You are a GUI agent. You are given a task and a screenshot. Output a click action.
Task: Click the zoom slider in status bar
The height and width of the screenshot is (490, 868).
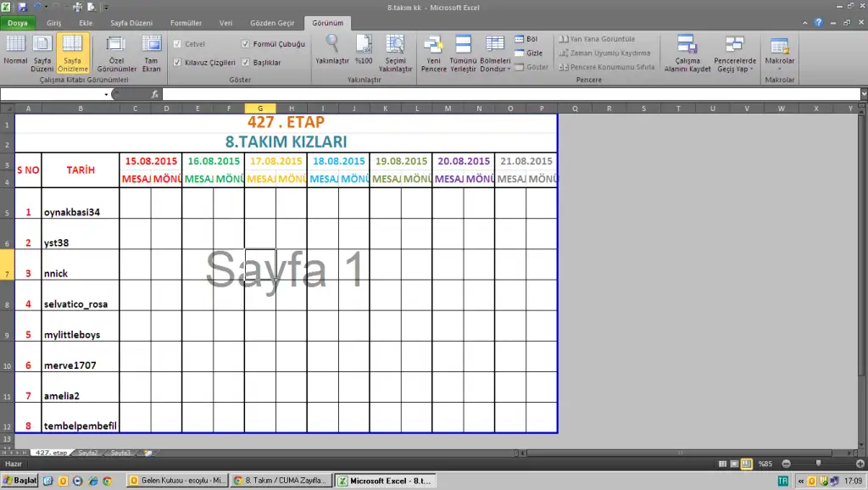coord(819,464)
